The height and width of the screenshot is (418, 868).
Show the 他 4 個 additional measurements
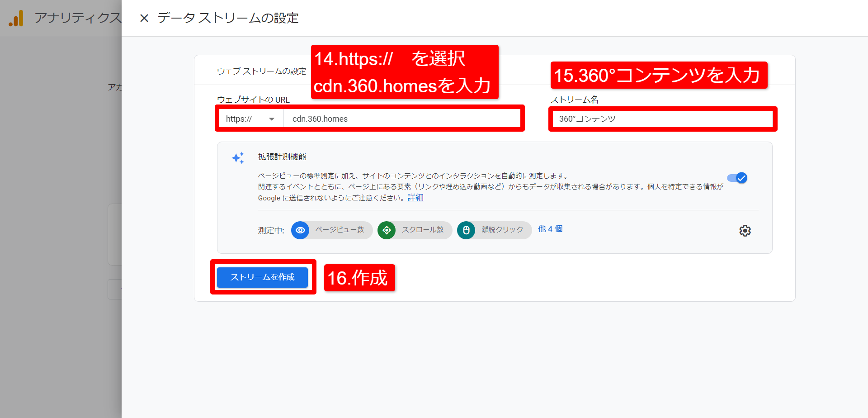[550, 229]
